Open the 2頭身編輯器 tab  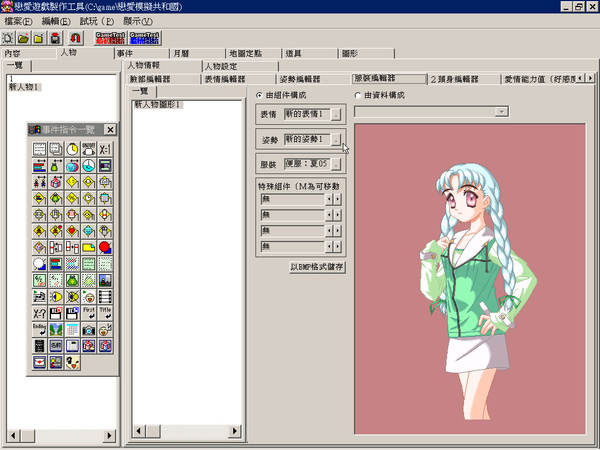(x=463, y=79)
